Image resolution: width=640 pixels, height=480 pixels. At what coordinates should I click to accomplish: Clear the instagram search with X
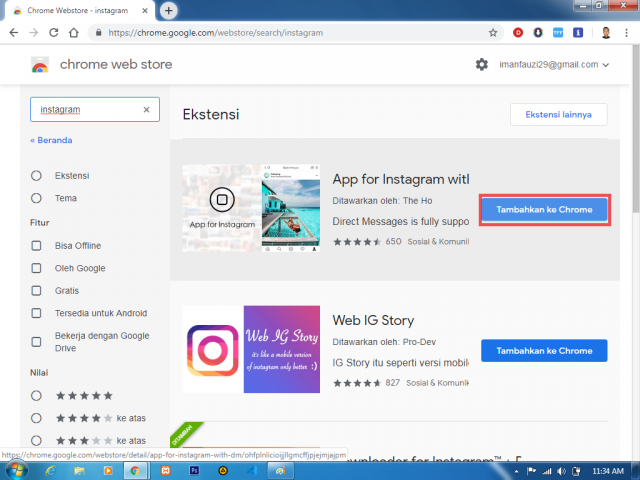[x=147, y=109]
